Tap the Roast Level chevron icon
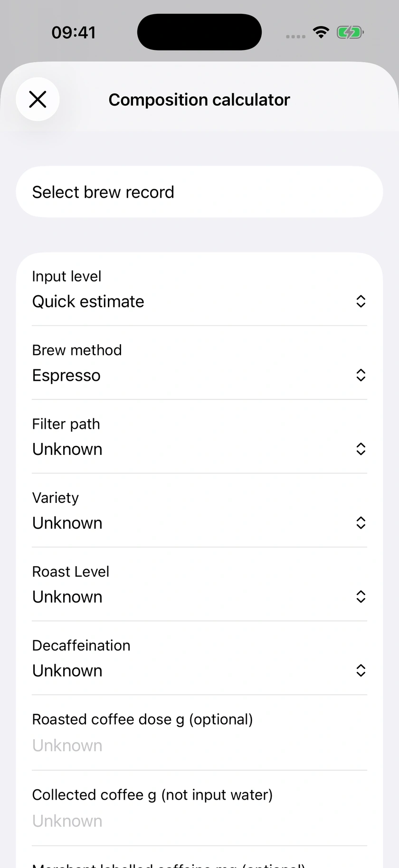Image resolution: width=399 pixels, height=868 pixels. pyautogui.click(x=361, y=597)
